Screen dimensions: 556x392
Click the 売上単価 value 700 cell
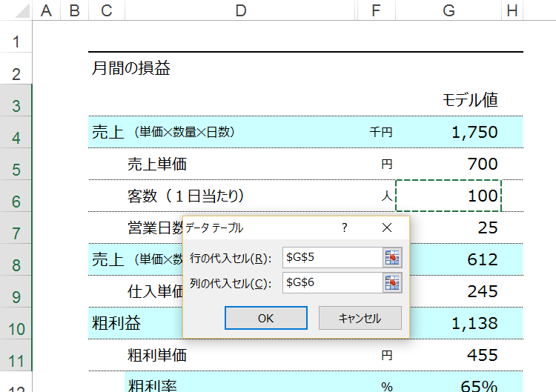pyautogui.click(x=449, y=164)
